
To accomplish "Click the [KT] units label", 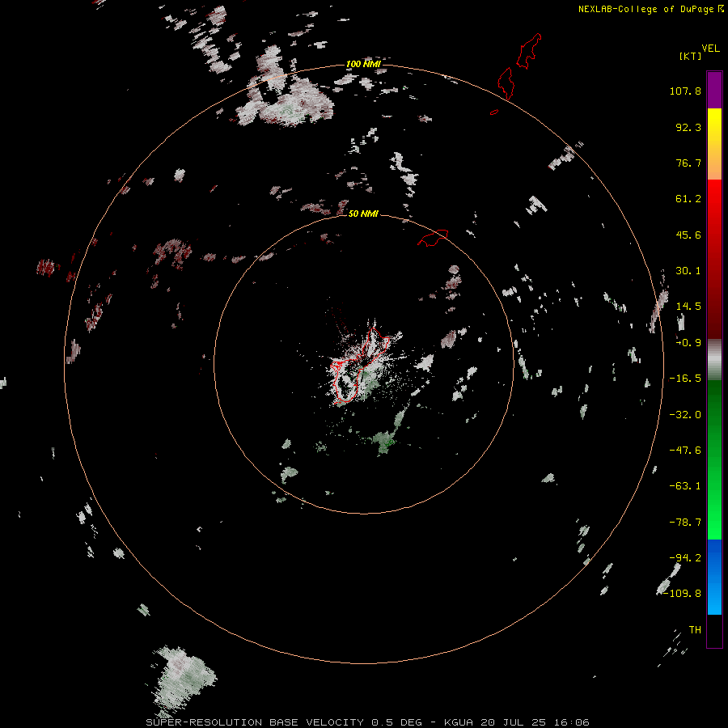I will (x=690, y=56).
